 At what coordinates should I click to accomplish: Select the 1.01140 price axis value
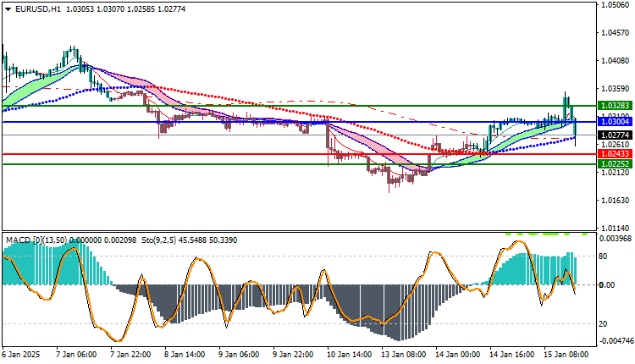click(616, 228)
